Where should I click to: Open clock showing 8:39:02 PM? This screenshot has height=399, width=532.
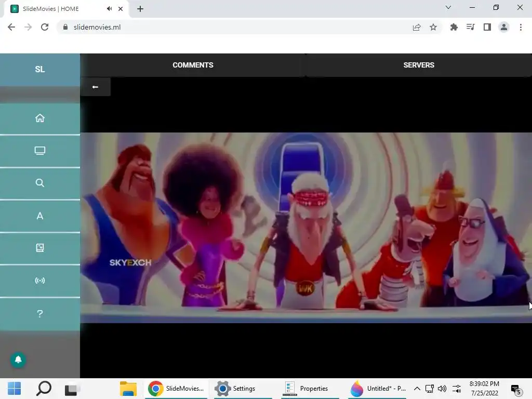[x=485, y=389]
